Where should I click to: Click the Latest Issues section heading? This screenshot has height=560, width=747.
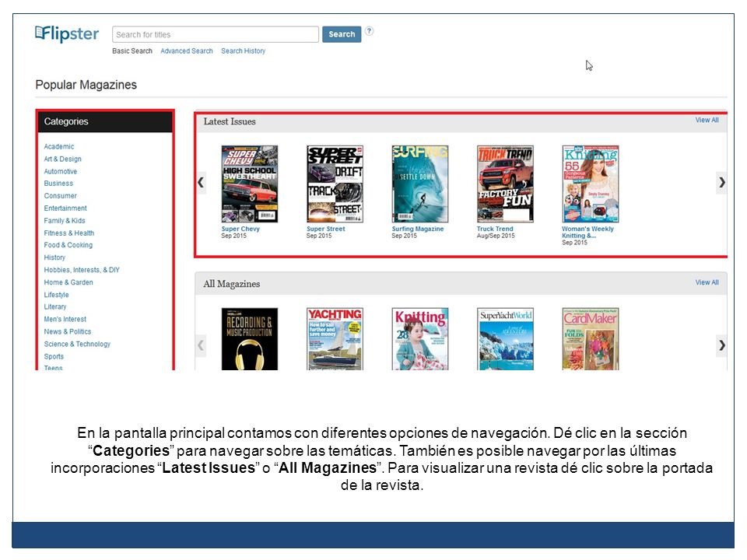tap(230, 121)
